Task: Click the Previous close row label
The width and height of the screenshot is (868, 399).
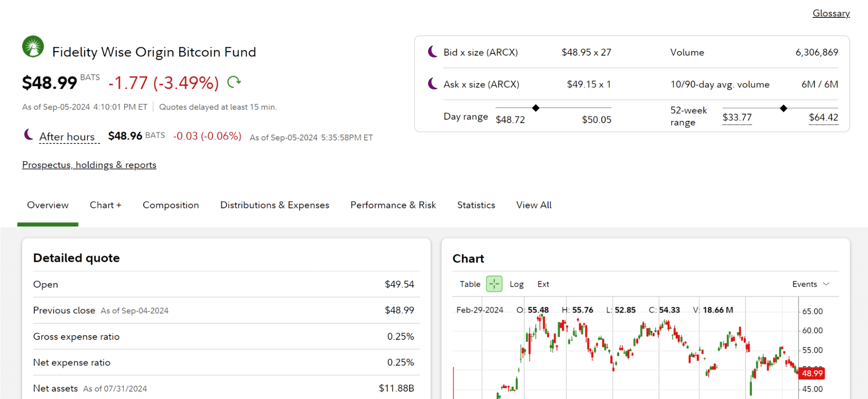Action: [64, 310]
